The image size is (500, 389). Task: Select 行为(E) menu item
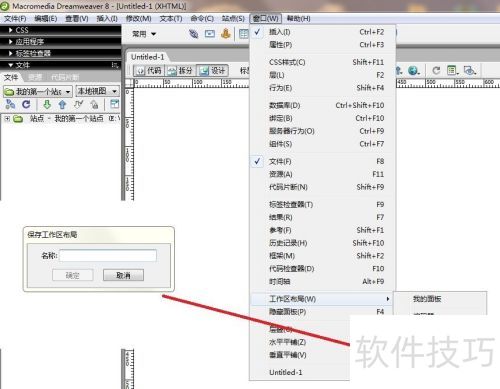click(322, 88)
